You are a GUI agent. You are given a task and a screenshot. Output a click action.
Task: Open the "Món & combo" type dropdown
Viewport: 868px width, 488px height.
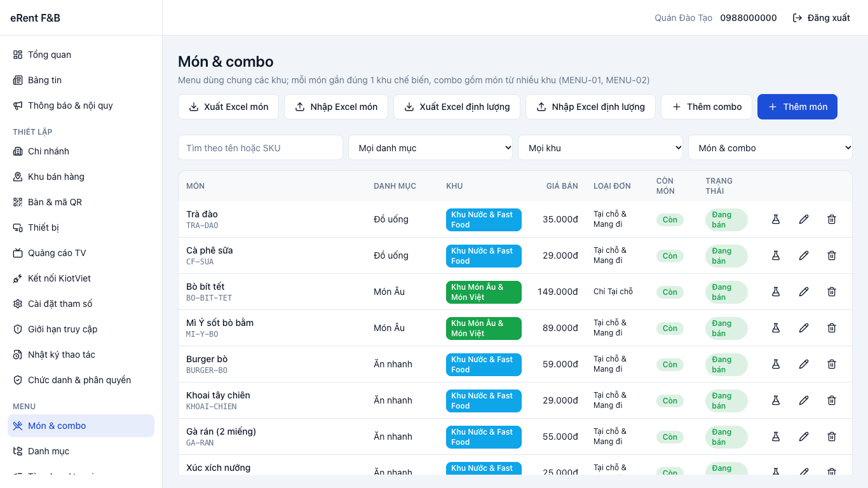click(770, 148)
